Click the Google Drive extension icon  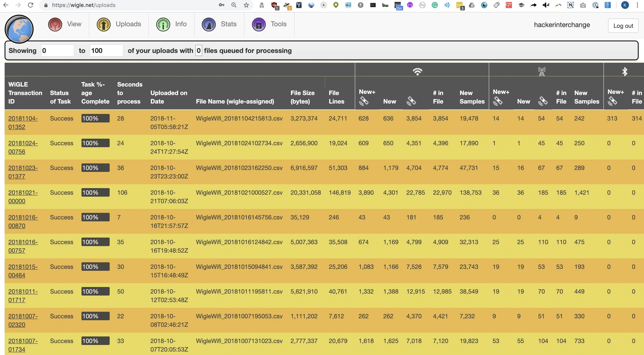tap(472, 5)
